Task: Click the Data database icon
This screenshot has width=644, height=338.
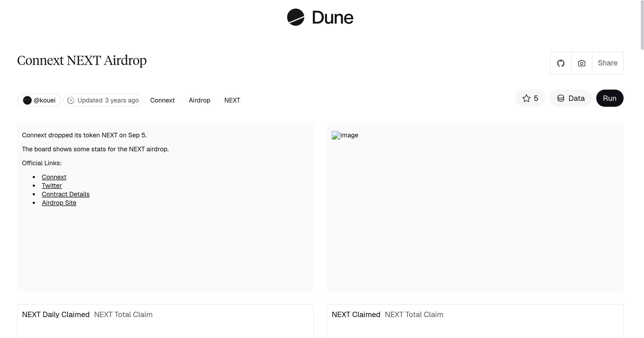Action: 561,98
